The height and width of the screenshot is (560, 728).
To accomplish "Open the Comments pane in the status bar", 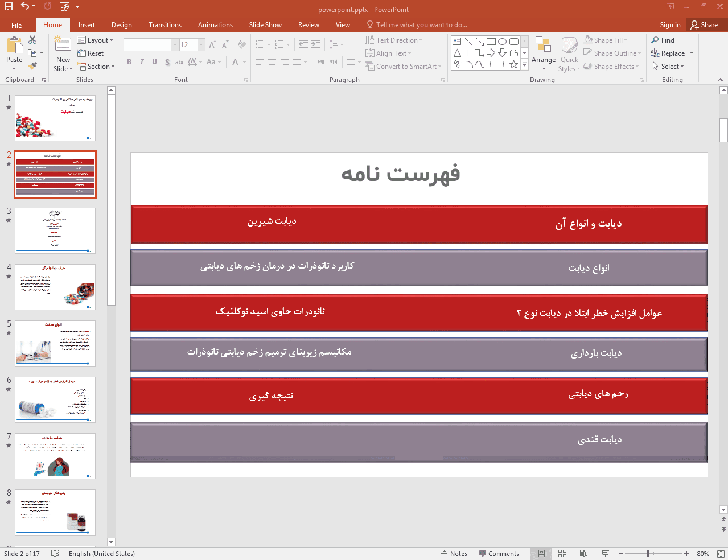I will click(499, 554).
